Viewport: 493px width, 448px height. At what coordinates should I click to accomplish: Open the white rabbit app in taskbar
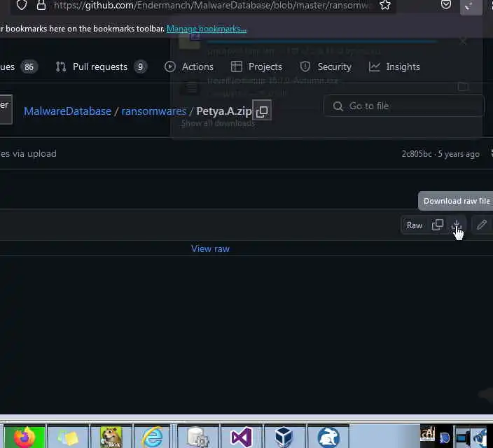(328, 437)
